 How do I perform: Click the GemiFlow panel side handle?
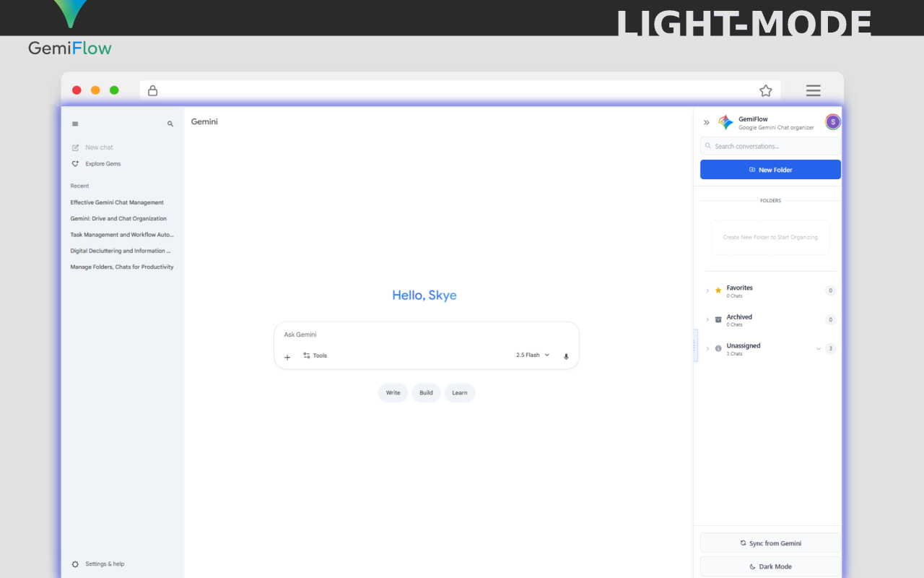pyautogui.click(x=695, y=346)
